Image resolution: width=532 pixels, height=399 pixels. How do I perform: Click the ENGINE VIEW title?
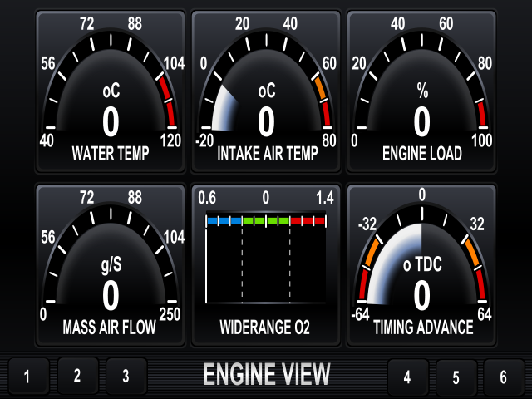pos(267,374)
